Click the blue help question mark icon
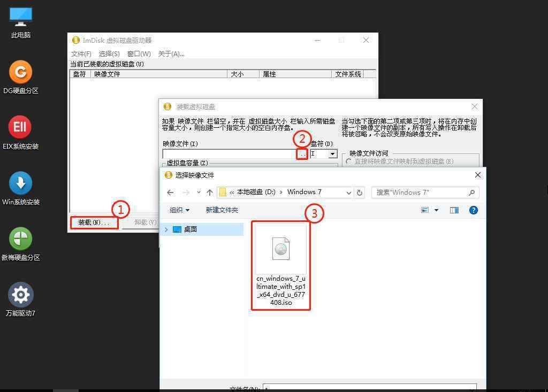This screenshot has width=548, height=392. pos(473,210)
